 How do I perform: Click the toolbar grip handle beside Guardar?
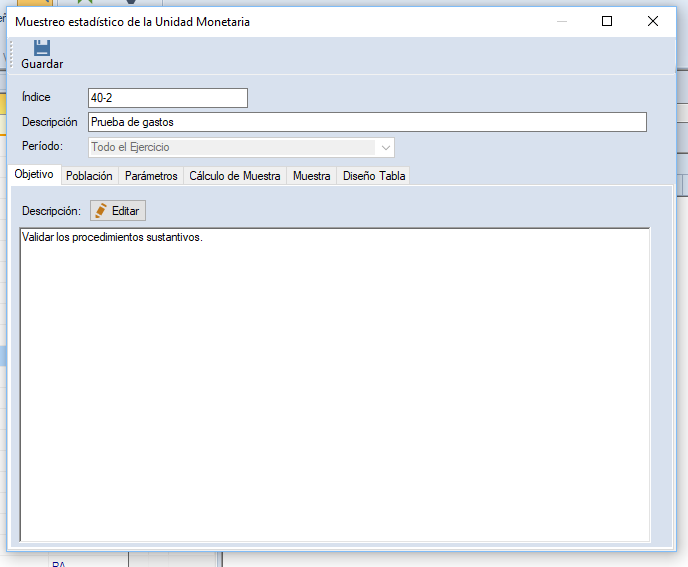click(12, 55)
